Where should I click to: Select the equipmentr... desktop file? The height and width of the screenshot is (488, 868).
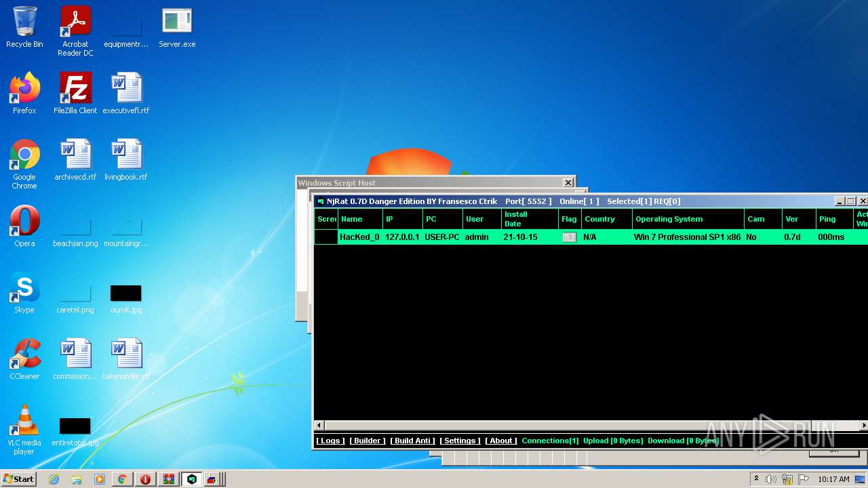(x=126, y=31)
